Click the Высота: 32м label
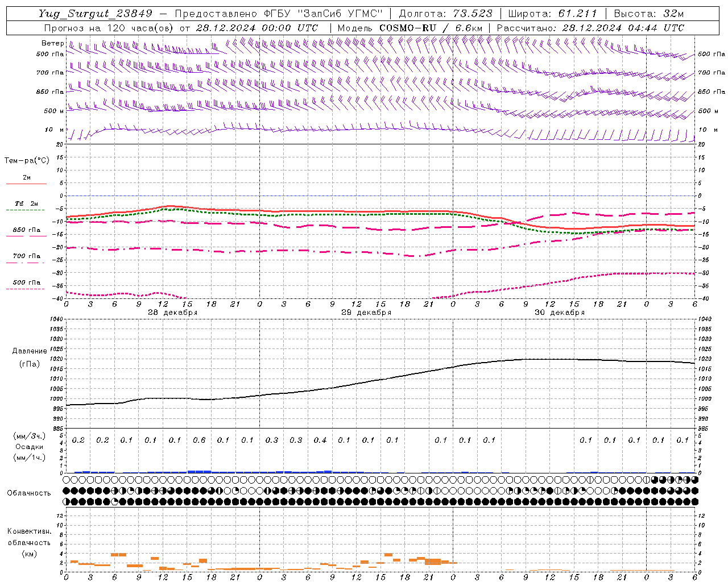This screenshot has height=582, width=728. coord(649,14)
